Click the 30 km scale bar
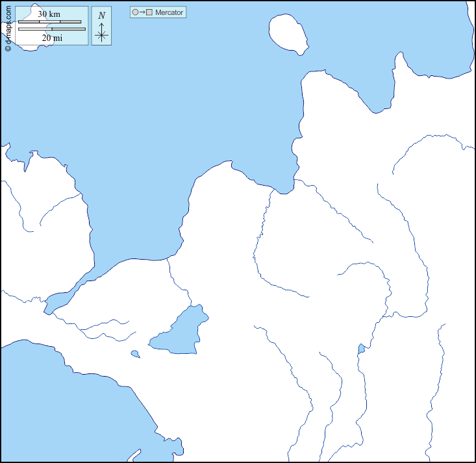The height and width of the screenshot is (463, 476). pyautogui.click(x=50, y=22)
